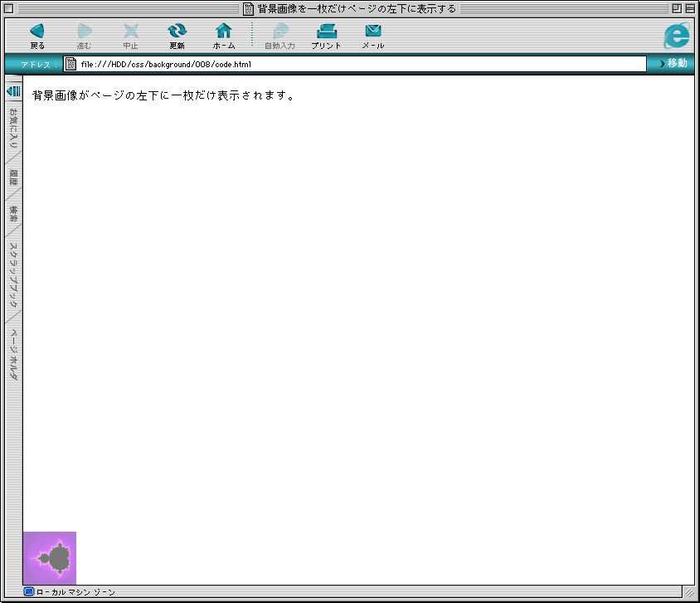Click the Internet Explorer logo
Viewport: 700px width, 603px height.
(x=677, y=35)
